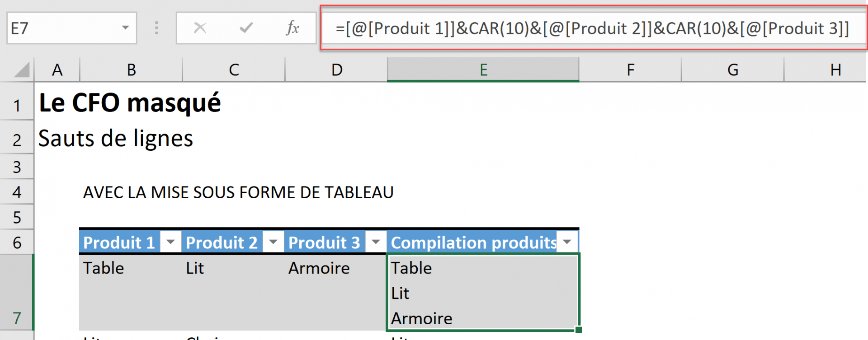Viewport: 868px width, 340px height.
Task: Open the Compilation produits filter dropdown
Action: click(567, 242)
